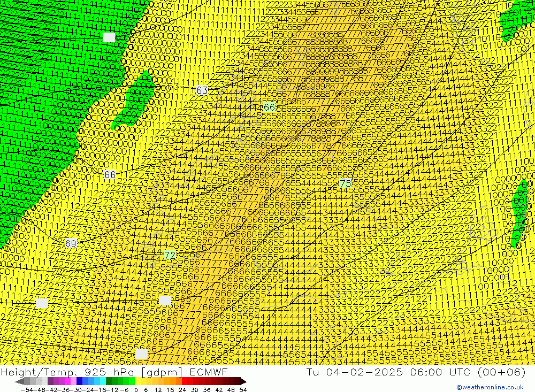The image size is (535, 392).
Task: Click the ECMWF model name in title
Action: tap(209, 372)
